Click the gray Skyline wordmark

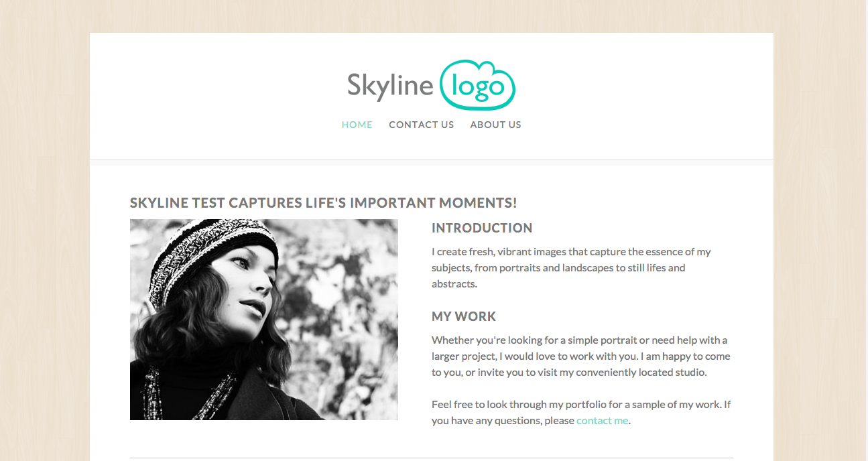pos(390,86)
